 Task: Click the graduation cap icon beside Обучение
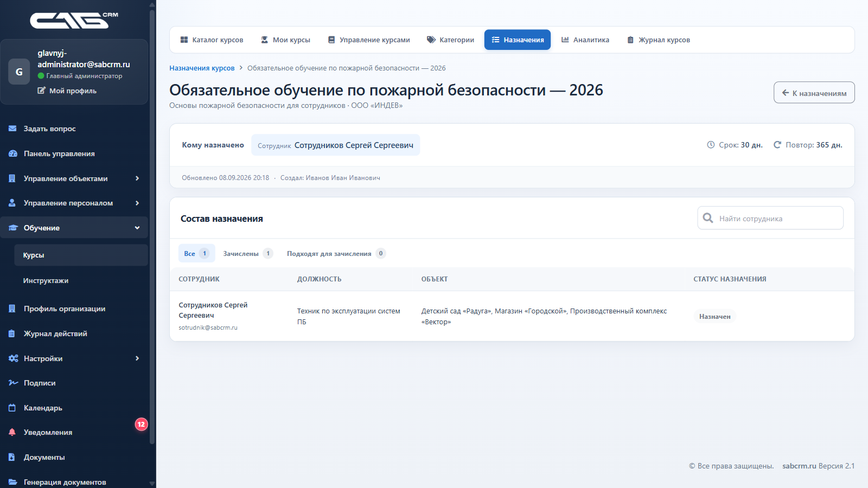(13, 228)
